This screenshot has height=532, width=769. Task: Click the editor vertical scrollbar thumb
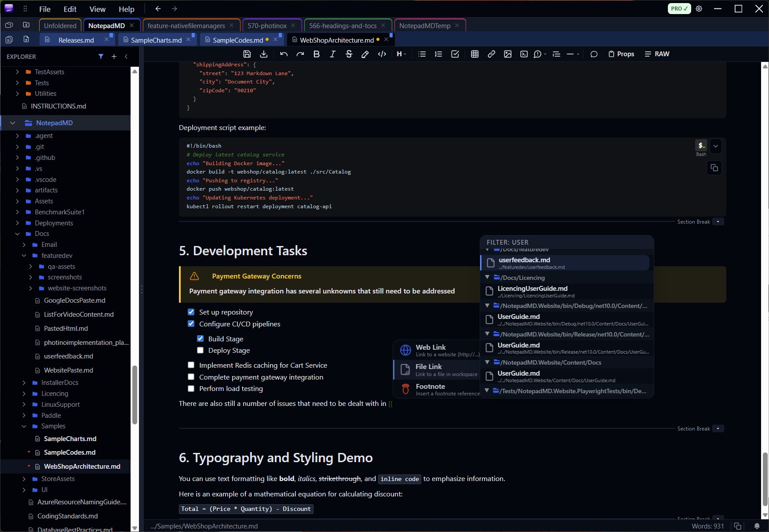(x=765, y=479)
